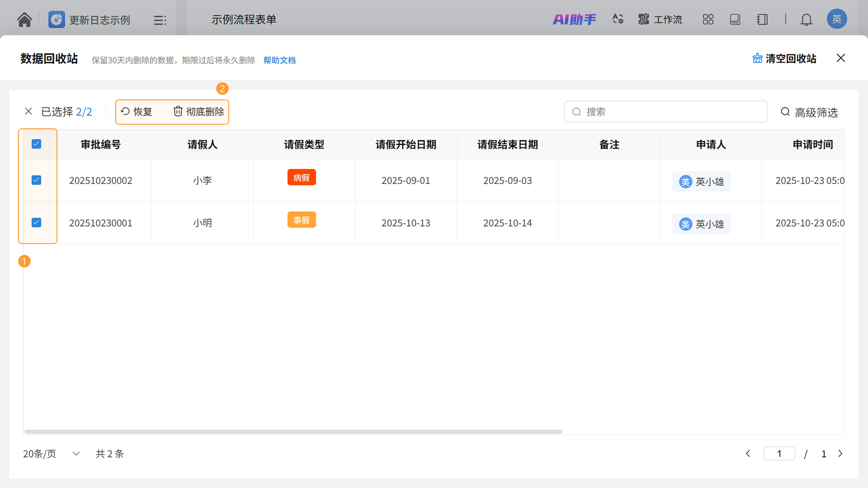Click the 恢复 restore button

coord(137,111)
